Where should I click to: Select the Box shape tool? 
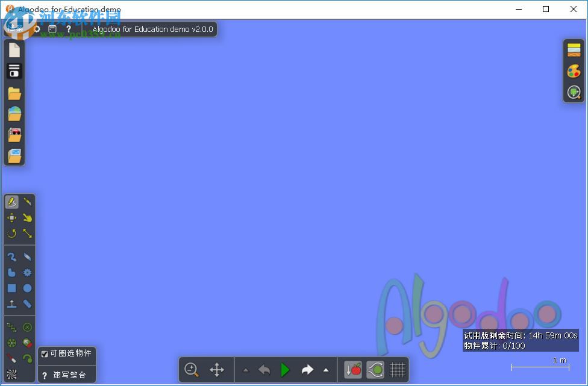12,288
